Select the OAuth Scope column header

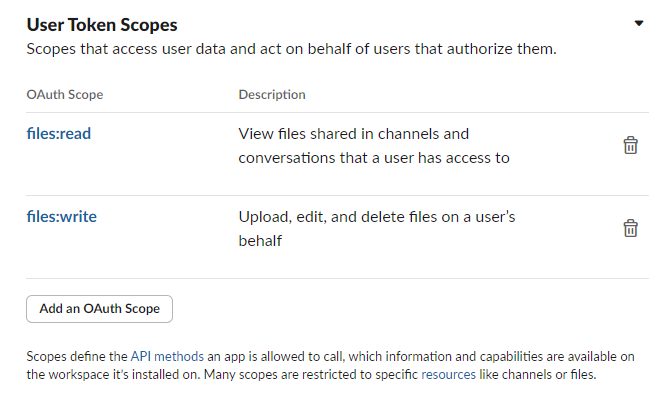pyautogui.click(x=64, y=95)
